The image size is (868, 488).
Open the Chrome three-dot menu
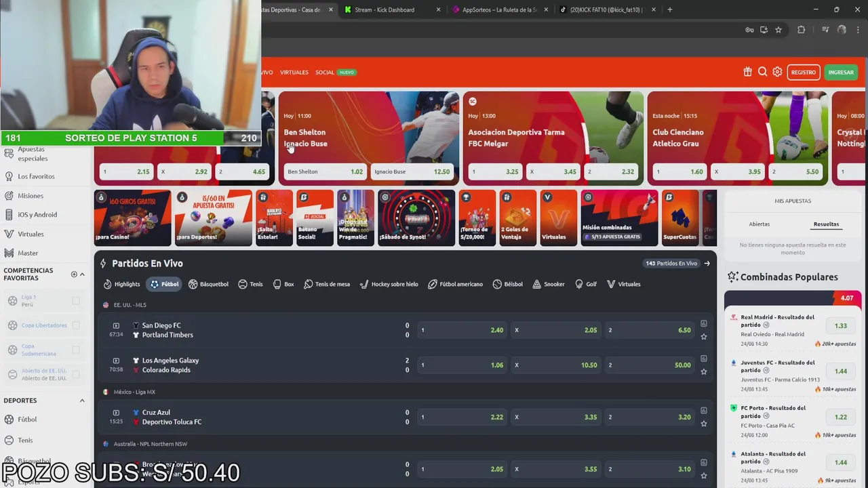pyautogui.click(x=857, y=30)
